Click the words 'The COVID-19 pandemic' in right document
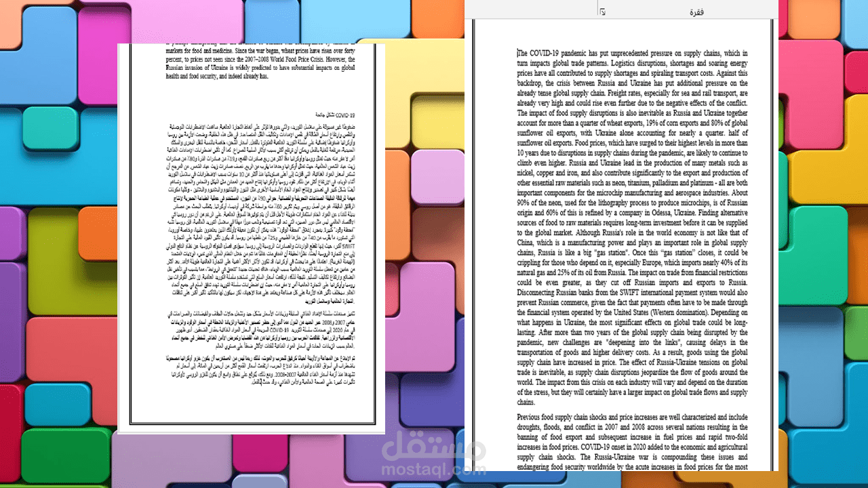 coord(551,53)
